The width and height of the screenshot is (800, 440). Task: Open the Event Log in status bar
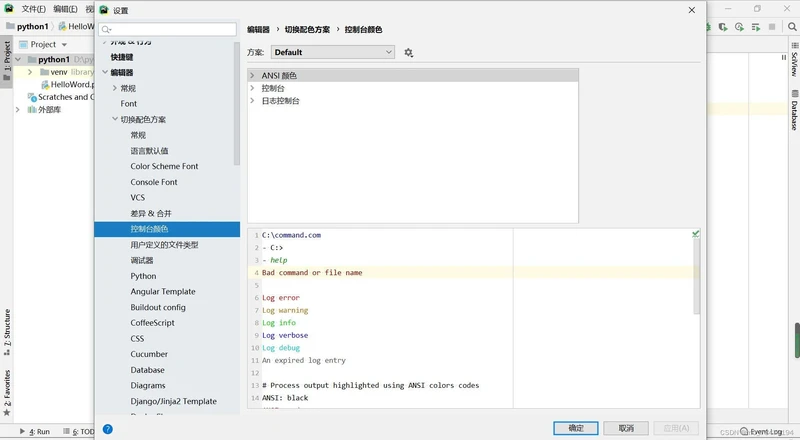point(761,432)
